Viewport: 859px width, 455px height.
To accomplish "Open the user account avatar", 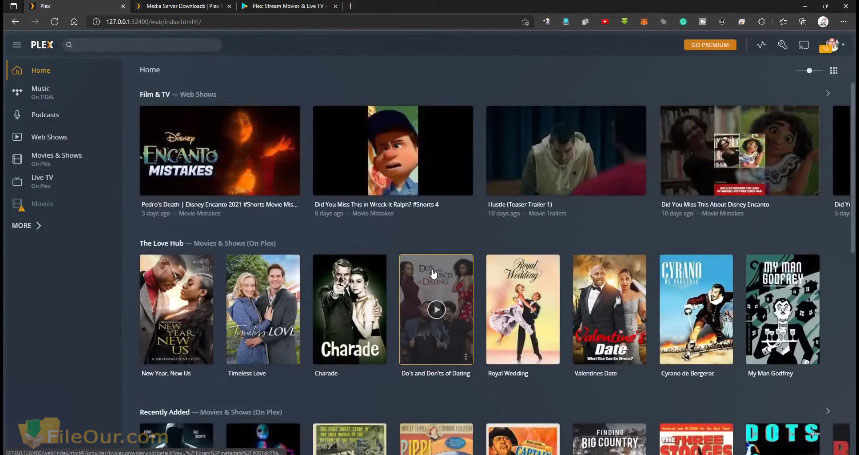I will [x=832, y=45].
